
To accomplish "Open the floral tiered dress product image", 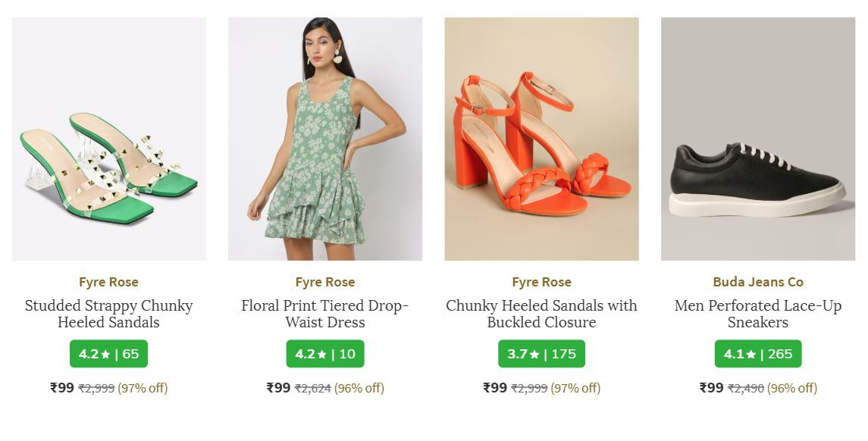I will [325, 139].
